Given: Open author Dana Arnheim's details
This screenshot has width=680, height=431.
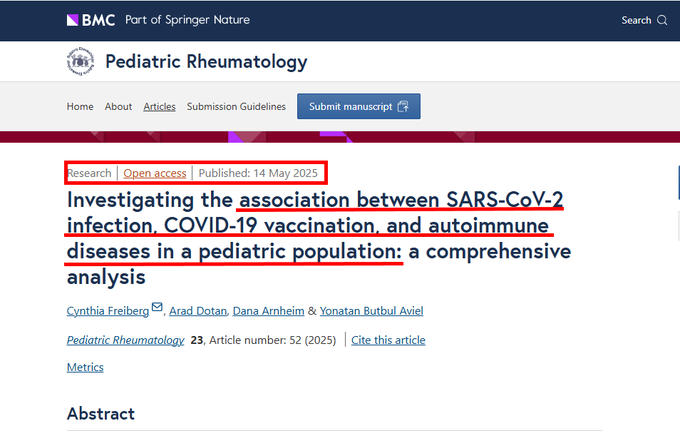Looking at the screenshot, I should 268,311.
